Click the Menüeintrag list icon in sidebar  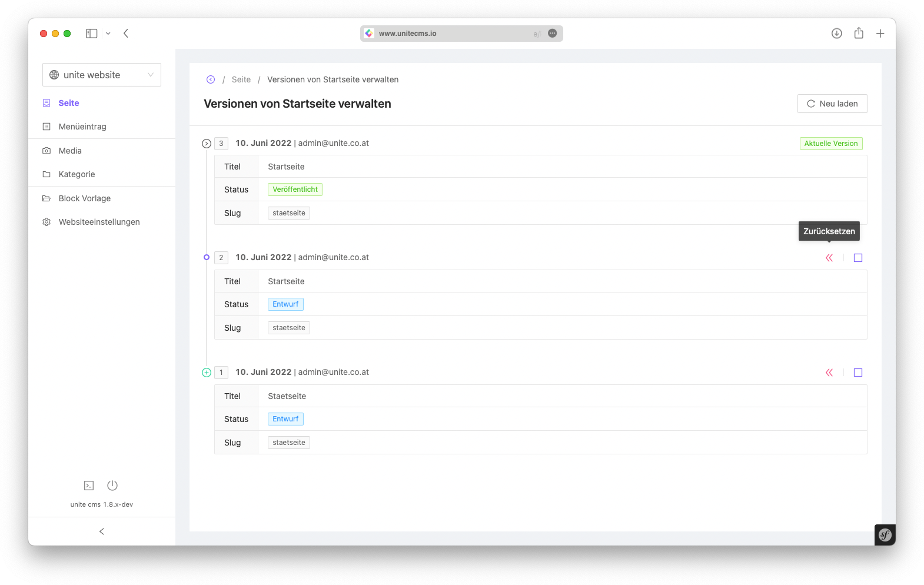tap(46, 127)
